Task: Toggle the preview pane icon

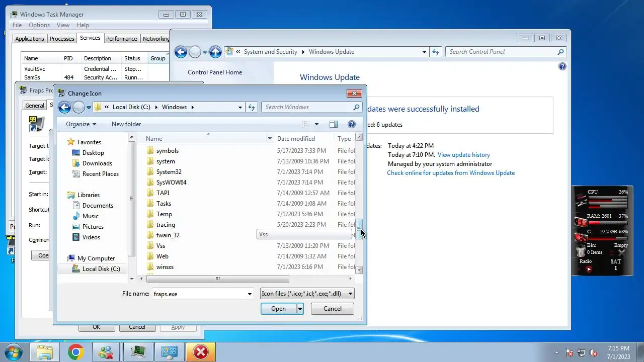Action: (x=333, y=124)
